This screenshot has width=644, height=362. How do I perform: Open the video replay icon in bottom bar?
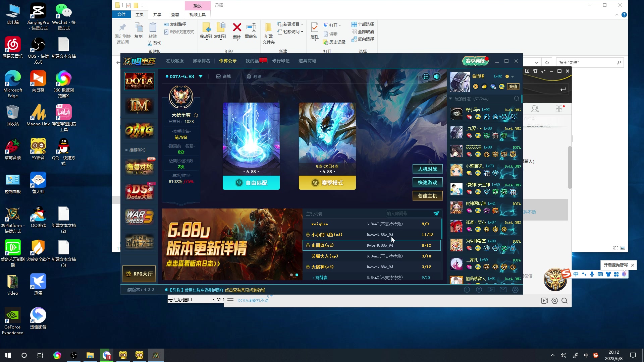(x=491, y=290)
